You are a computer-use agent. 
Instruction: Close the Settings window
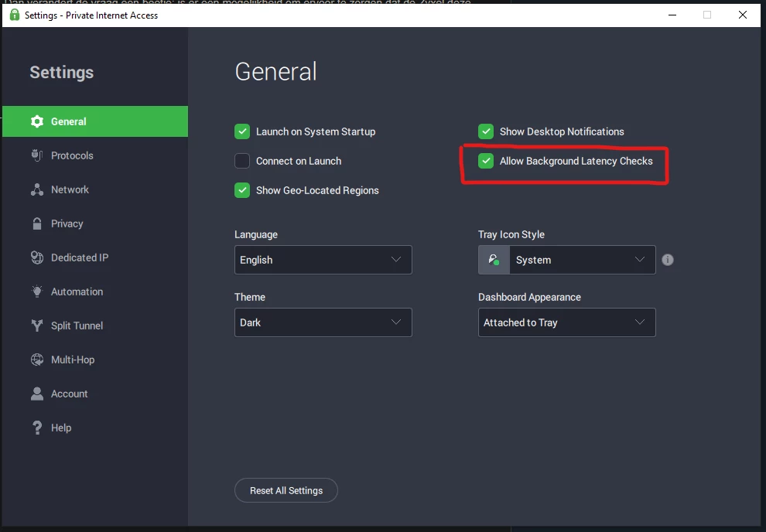click(743, 15)
